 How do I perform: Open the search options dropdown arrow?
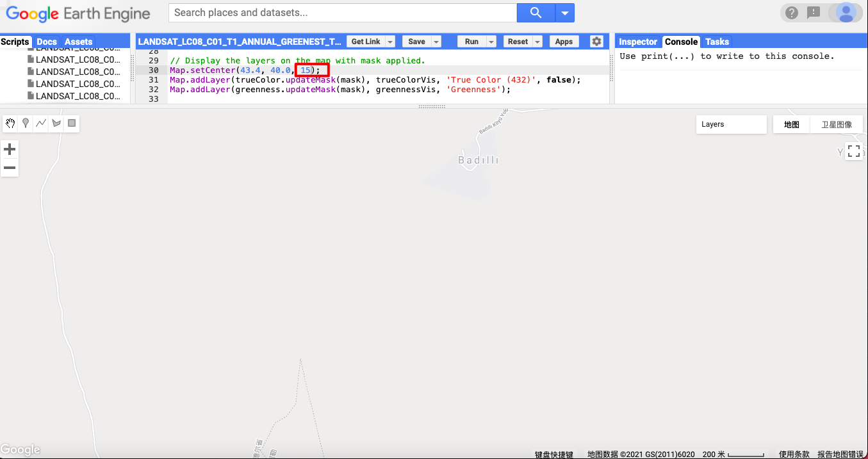(x=565, y=13)
